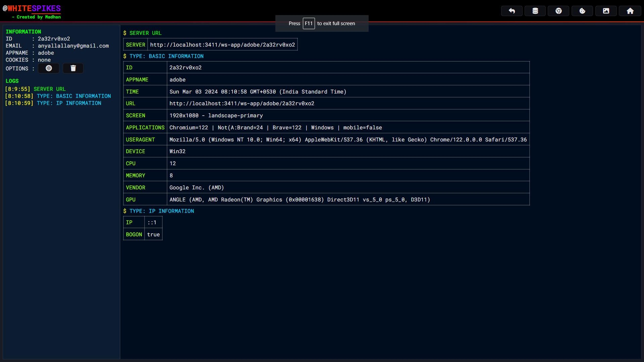Open the cookie icon in top bar
Image resolution: width=644 pixels, height=362 pixels.
(582, 11)
